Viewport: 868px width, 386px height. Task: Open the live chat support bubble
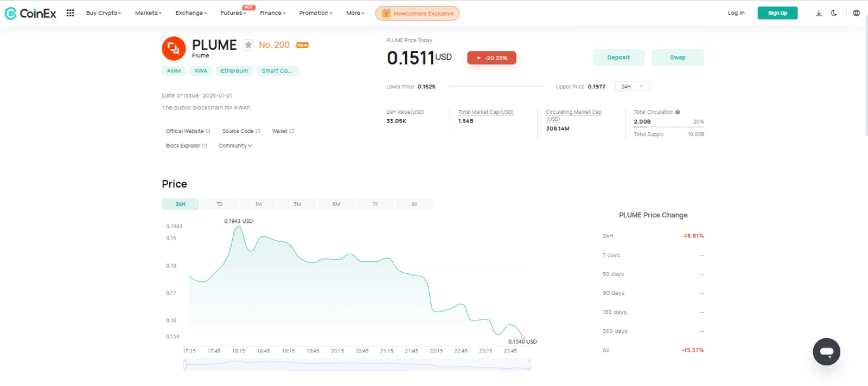pos(826,351)
